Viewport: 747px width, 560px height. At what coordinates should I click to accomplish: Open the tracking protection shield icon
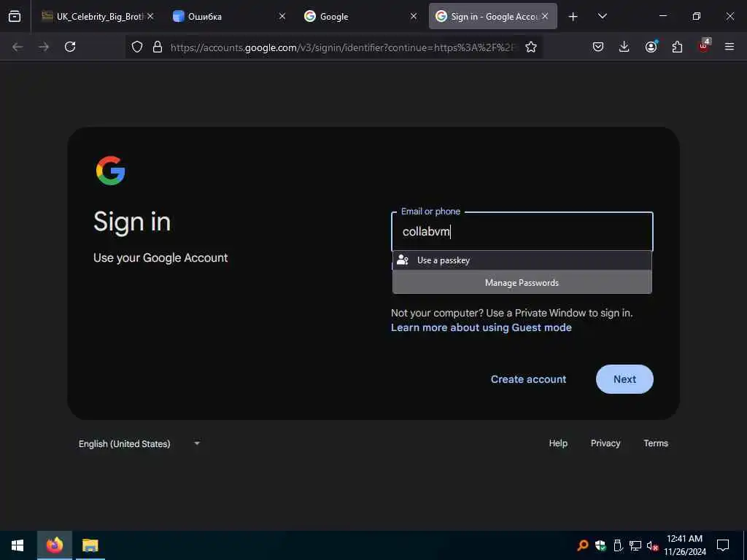tap(137, 47)
